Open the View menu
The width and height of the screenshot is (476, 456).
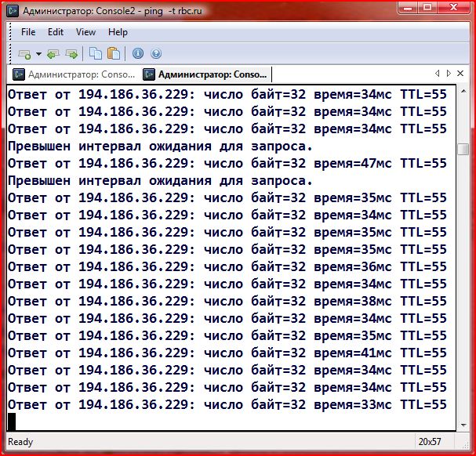85,32
